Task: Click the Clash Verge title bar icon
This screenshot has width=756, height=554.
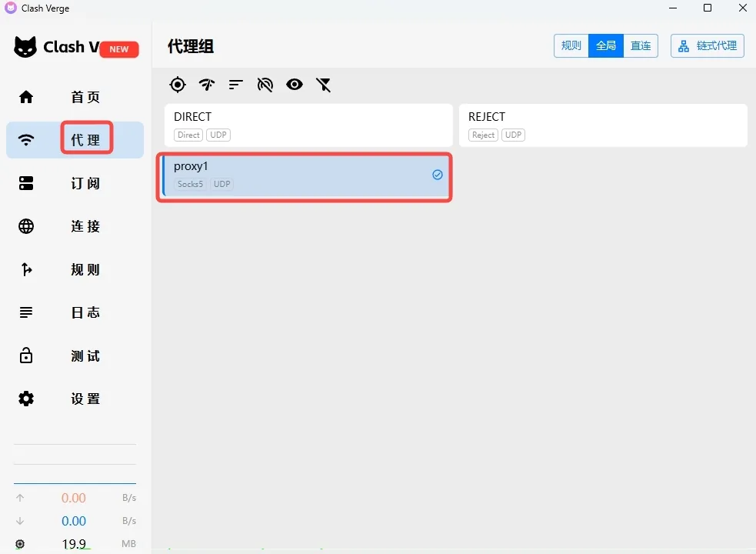Action: (11, 8)
